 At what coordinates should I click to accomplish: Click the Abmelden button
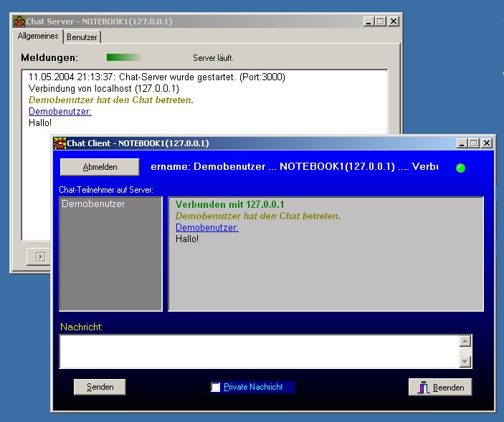100,167
